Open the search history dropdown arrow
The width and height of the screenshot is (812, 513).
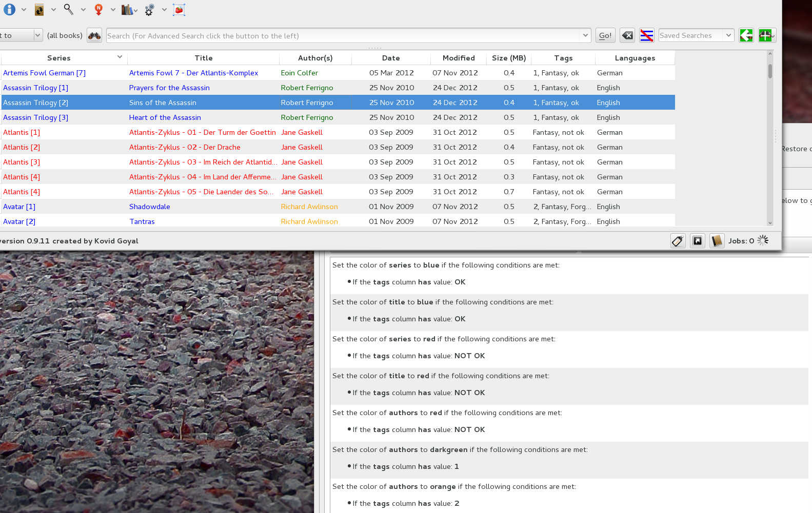585,35
